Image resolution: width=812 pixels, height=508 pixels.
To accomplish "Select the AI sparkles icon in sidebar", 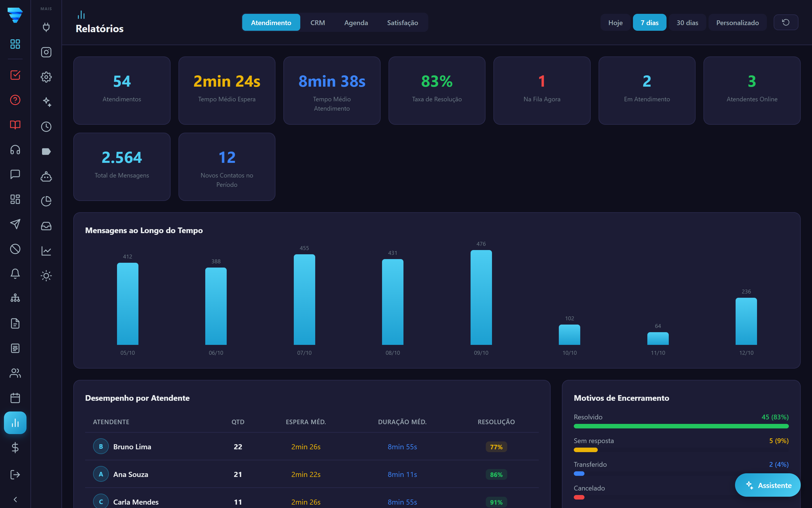I will (46, 102).
